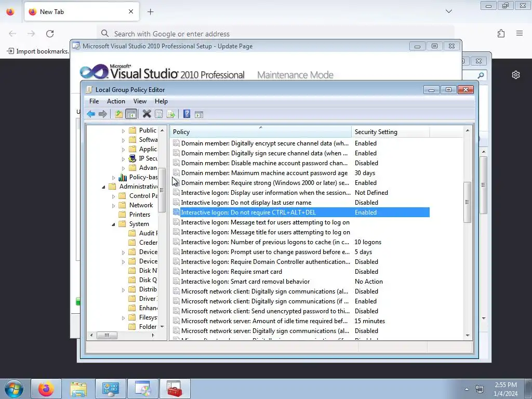532x399 pixels.
Task: Collapse the Administrative Templates node
Action: tap(103, 187)
